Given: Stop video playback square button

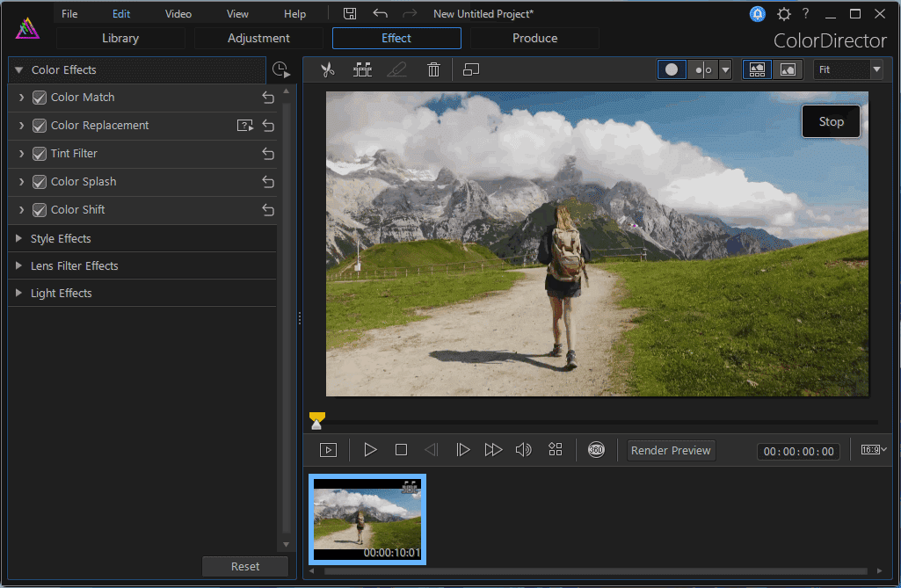Looking at the screenshot, I should pyautogui.click(x=401, y=450).
